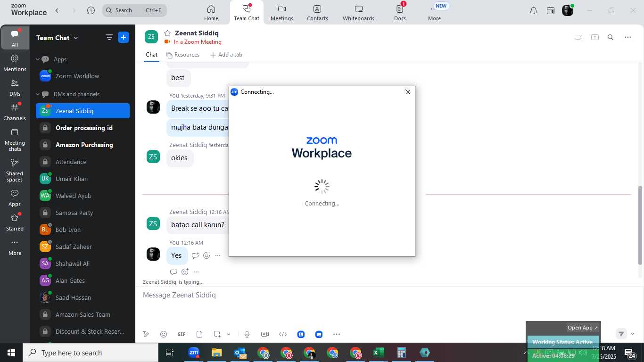Open the Samosa Party channel
The image size is (644, 362).
pos(83,213)
